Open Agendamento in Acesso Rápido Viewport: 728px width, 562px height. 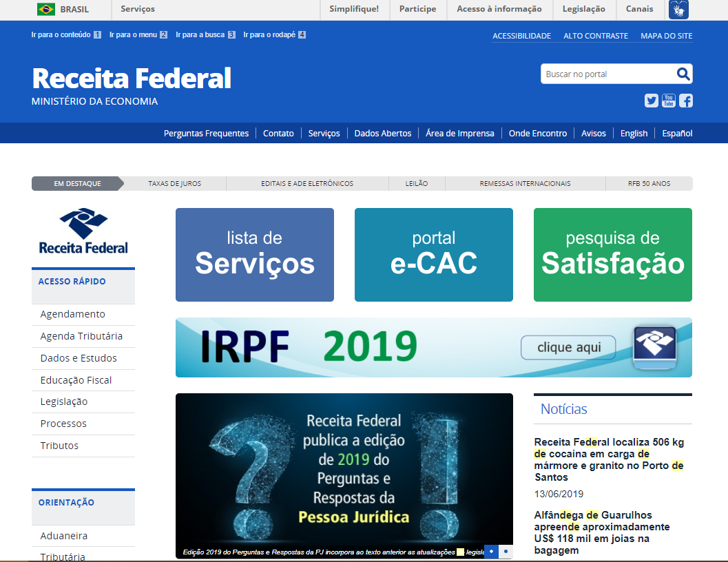(72, 314)
